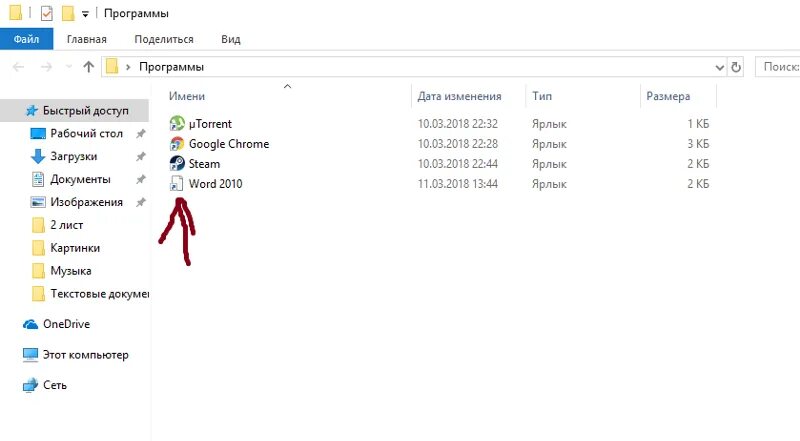Select the Steam file name
The height and width of the screenshot is (441, 800).
[x=204, y=164]
